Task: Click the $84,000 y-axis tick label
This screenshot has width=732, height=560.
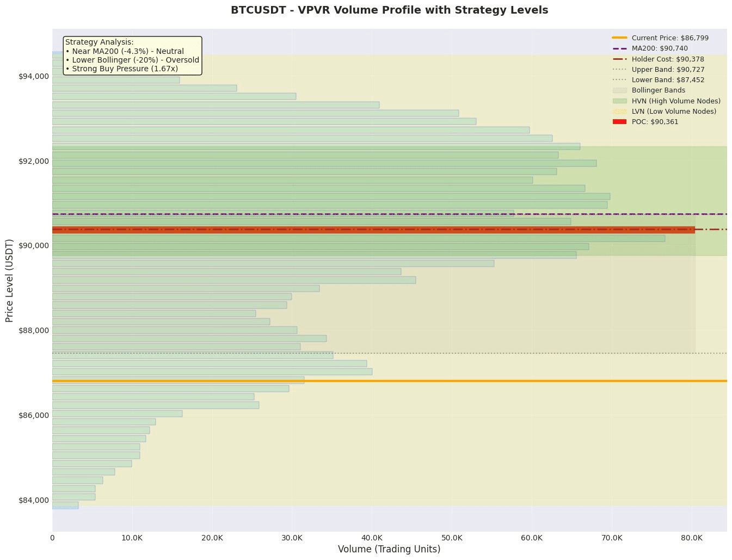Action: (34, 500)
